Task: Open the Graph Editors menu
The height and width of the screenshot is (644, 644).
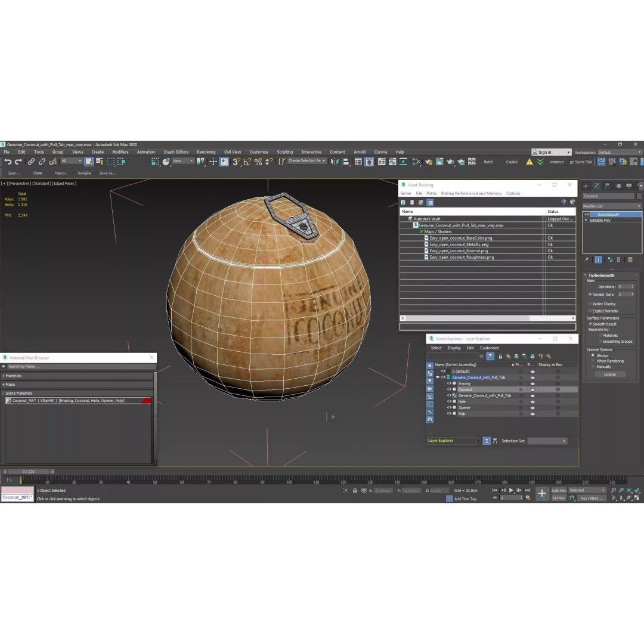Action: [176, 152]
